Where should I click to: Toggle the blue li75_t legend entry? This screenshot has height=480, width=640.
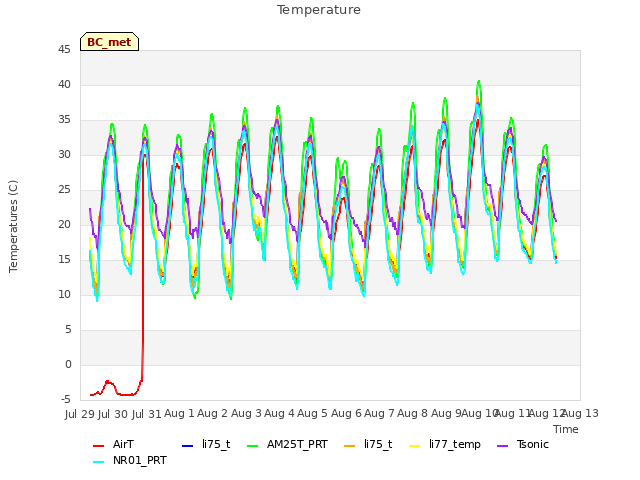coord(206,444)
